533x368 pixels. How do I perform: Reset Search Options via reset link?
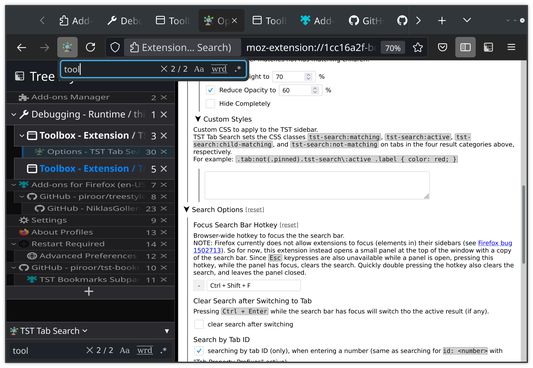point(255,210)
